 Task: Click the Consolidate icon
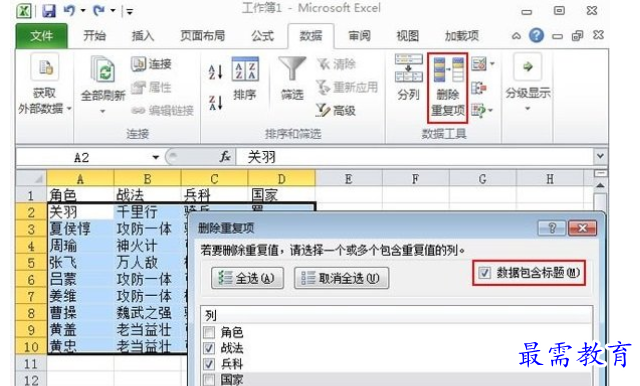[x=479, y=88]
